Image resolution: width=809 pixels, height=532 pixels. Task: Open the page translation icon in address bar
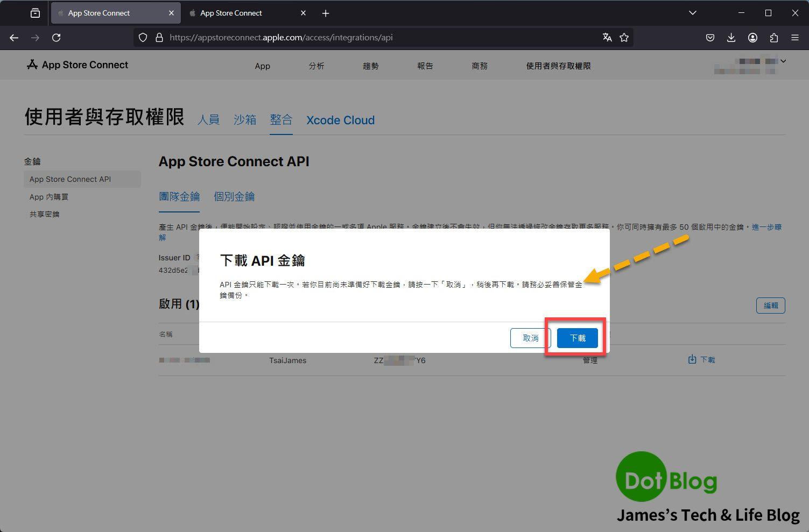[607, 38]
